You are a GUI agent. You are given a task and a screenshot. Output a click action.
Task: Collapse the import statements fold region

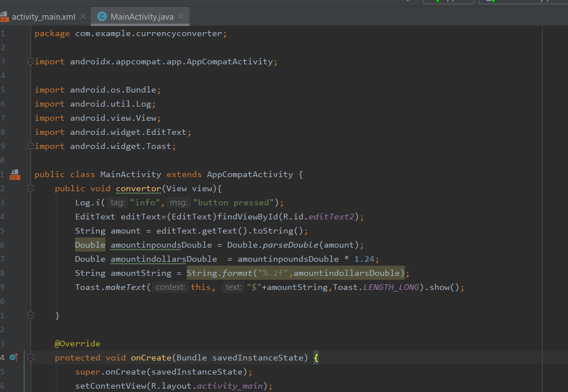click(30, 61)
